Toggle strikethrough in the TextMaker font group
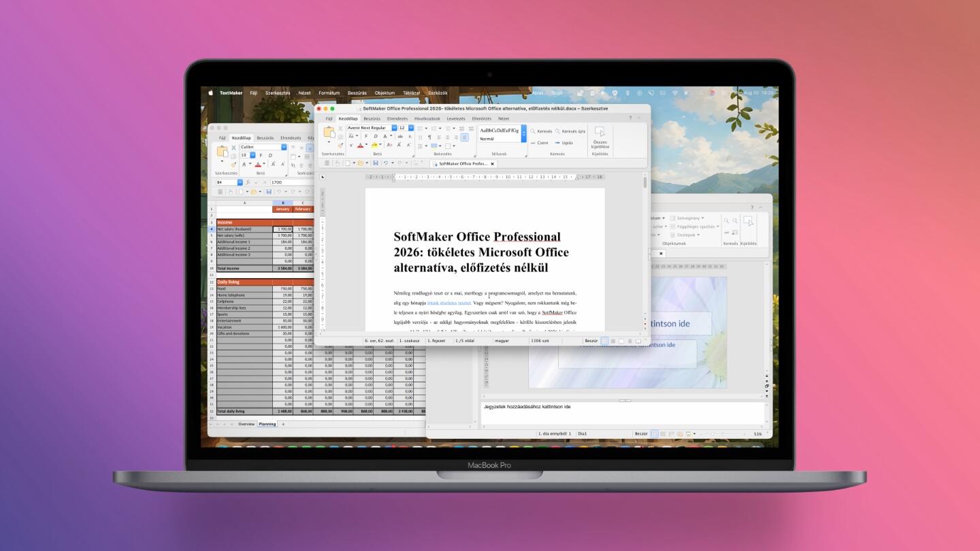 tap(400, 136)
